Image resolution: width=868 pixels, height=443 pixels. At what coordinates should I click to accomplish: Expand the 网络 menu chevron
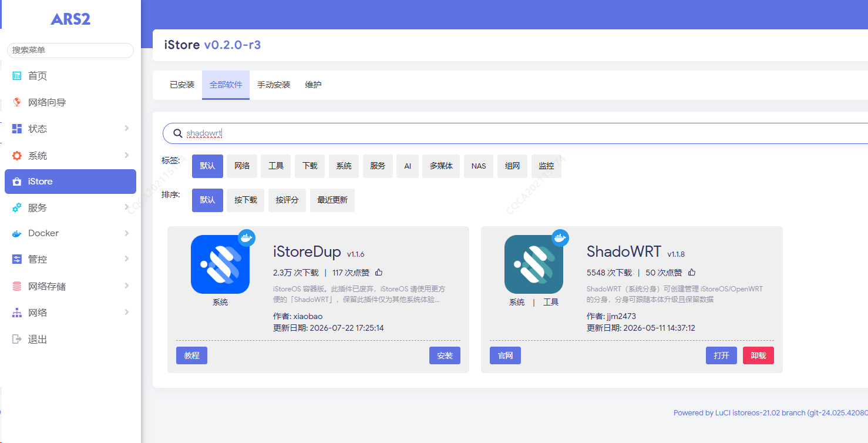(127, 312)
